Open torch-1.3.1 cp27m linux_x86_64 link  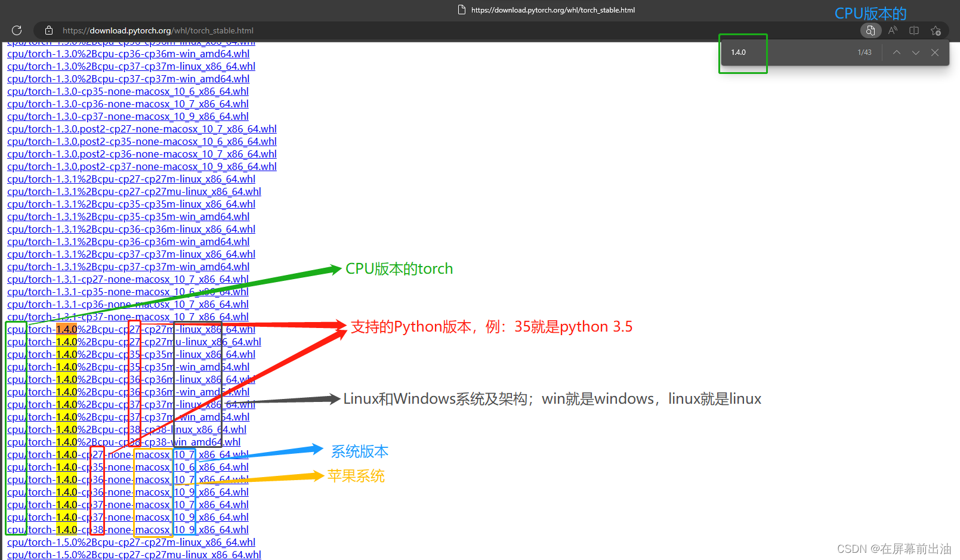131,179
